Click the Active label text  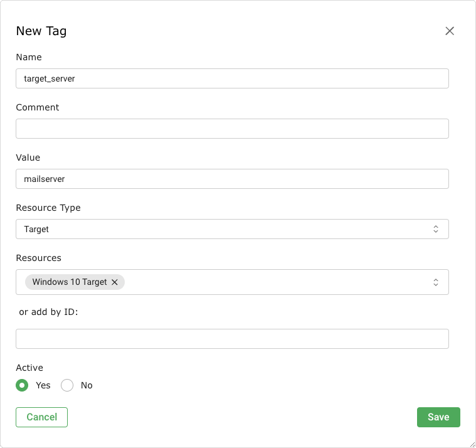(x=29, y=368)
